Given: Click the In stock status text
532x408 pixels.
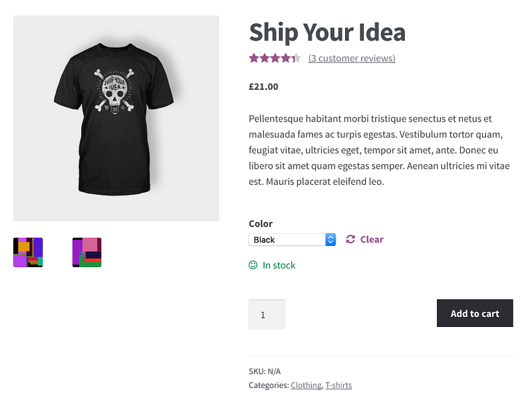Looking at the screenshot, I should [279, 265].
